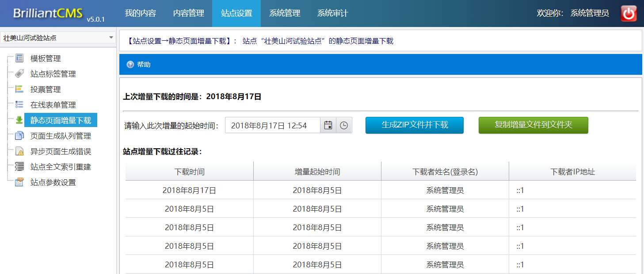Click the help question mark icon
Image resolution: width=644 pixels, height=274 pixels.
click(x=130, y=65)
